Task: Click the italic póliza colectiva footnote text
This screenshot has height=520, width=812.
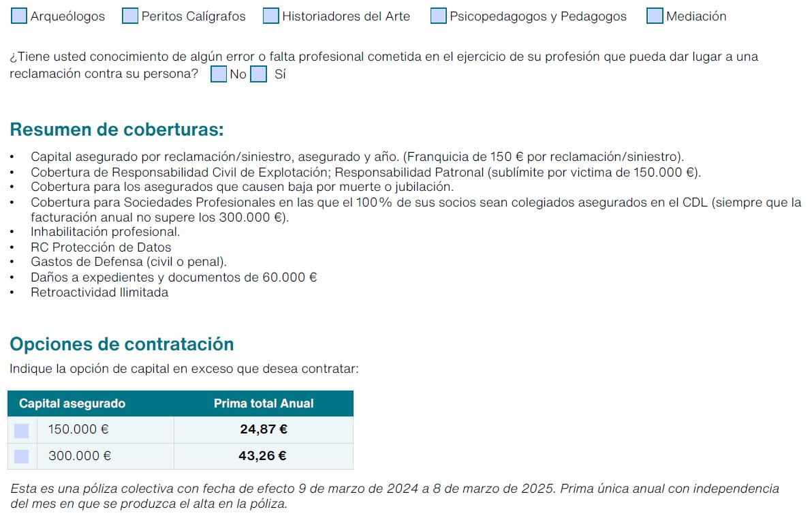Action: 394,496
